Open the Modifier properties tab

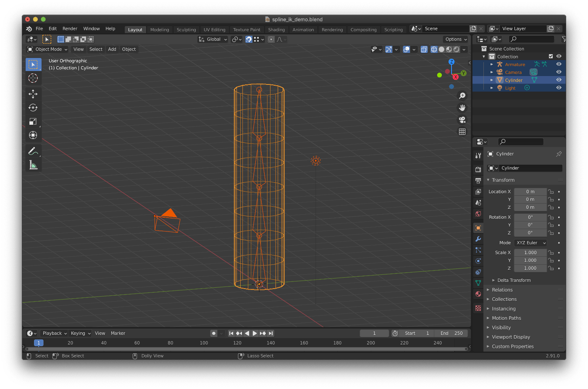point(478,239)
